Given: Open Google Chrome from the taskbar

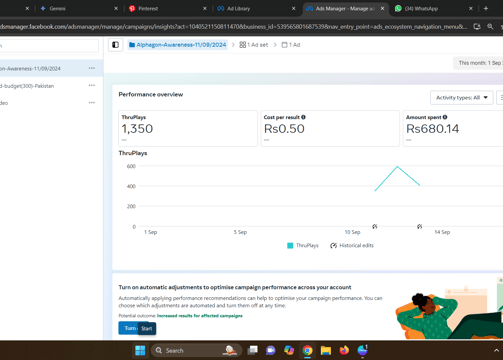Looking at the screenshot, I should point(307,350).
